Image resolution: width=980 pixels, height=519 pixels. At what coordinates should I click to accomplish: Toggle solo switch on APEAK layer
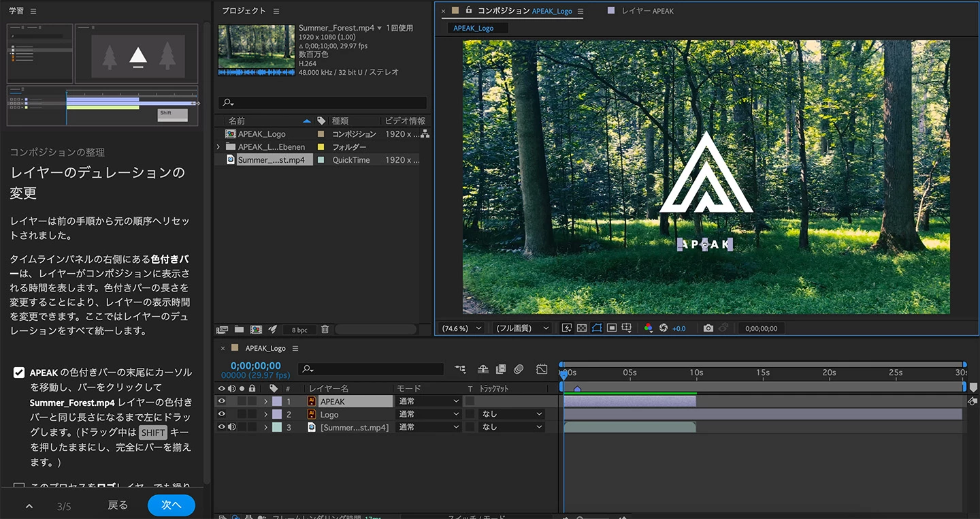pyautogui.click(x=242, y=401)
